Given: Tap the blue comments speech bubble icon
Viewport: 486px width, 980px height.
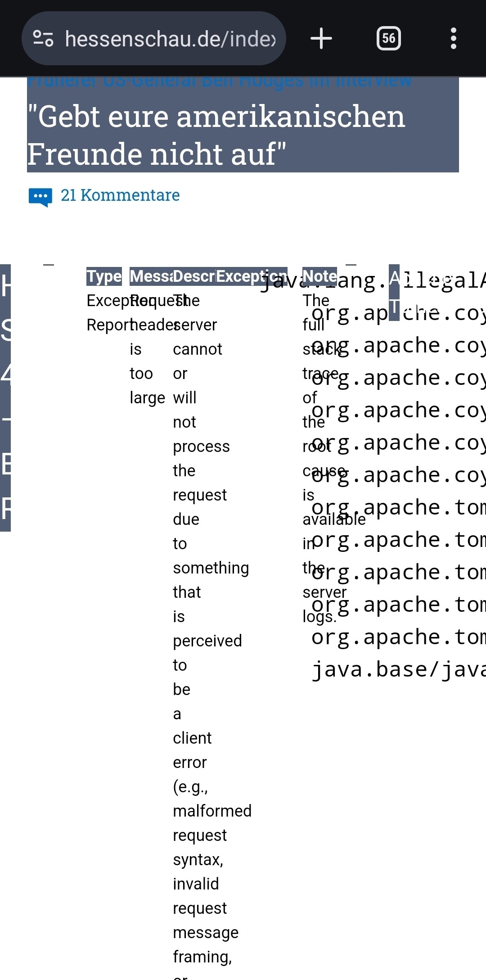Looking at the screenshot, I should 40,197.
